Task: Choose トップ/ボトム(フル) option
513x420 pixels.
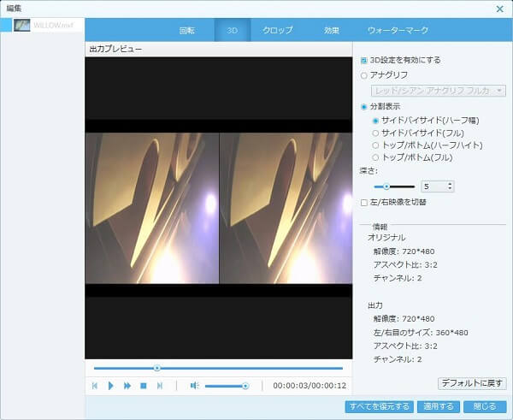Action: click(375, 157)
